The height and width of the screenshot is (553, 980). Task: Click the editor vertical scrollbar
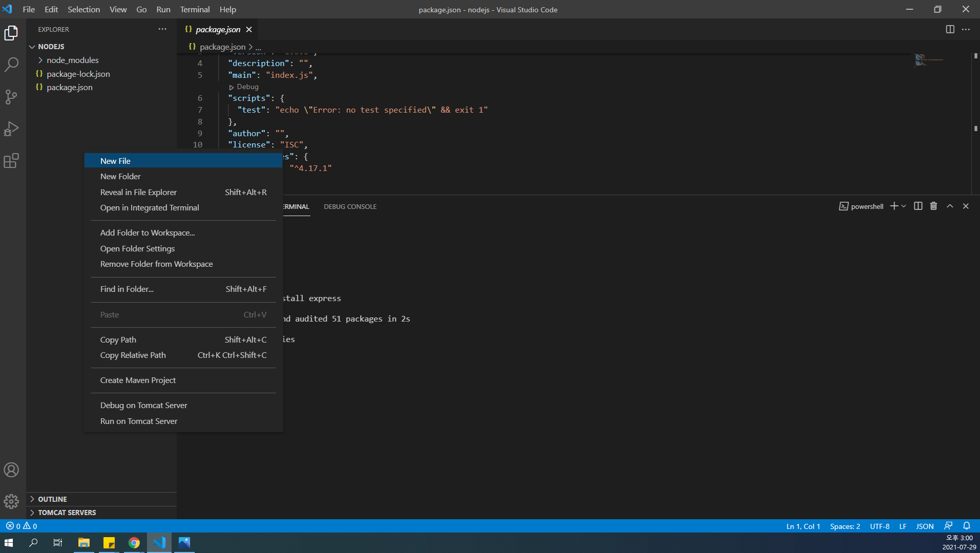click(x=975, y=123)
